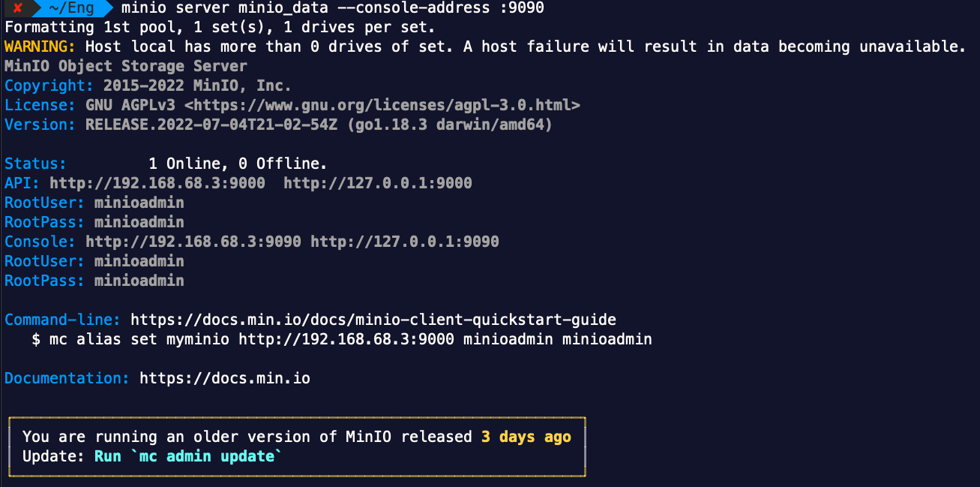Click the 'MinIO Object Storage Server' heading
This screenshot has height=487, width=980.
(x=126, y=66)
